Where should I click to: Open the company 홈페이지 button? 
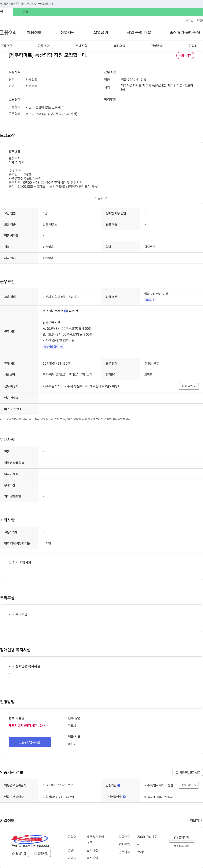(x=181, y=837)
